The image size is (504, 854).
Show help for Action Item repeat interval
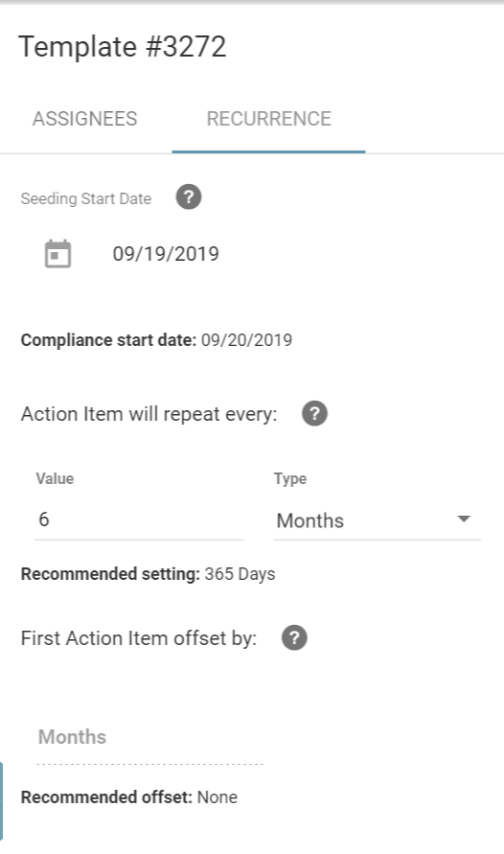314,413
